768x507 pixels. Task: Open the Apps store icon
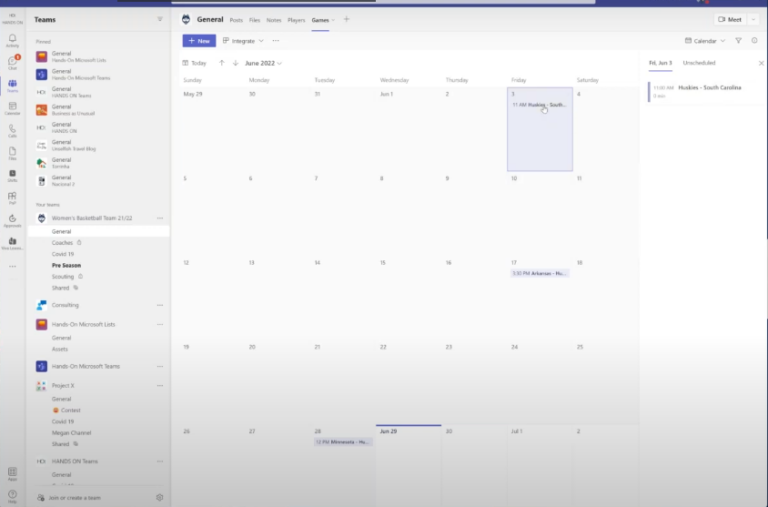[x=12, y=474]
